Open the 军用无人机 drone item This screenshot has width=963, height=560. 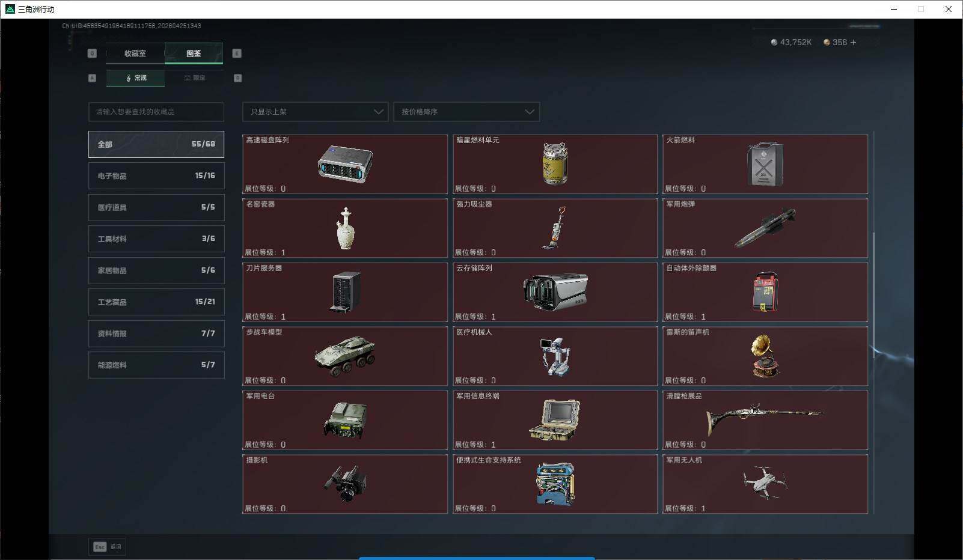pyautogui.click(x=765, y=482)
